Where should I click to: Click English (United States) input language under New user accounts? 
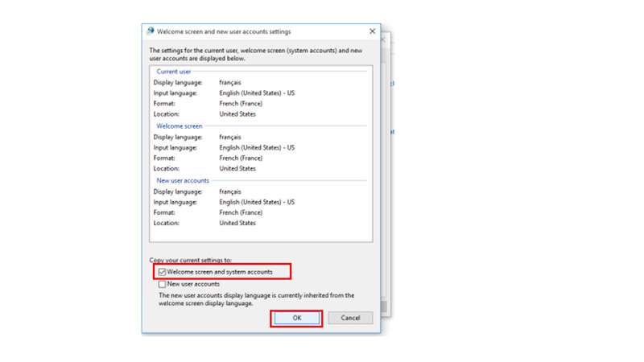coord(257,203)
